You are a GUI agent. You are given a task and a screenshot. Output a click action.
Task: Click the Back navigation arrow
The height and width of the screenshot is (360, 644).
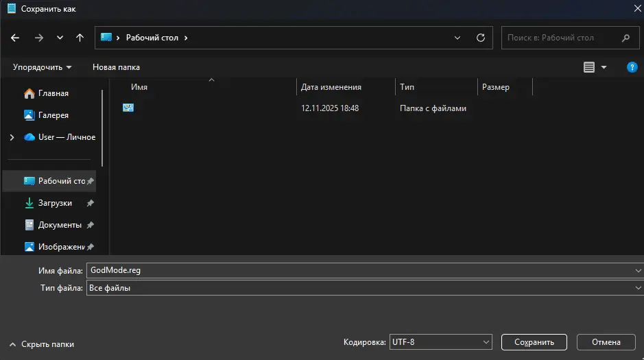tap(16, 38)
